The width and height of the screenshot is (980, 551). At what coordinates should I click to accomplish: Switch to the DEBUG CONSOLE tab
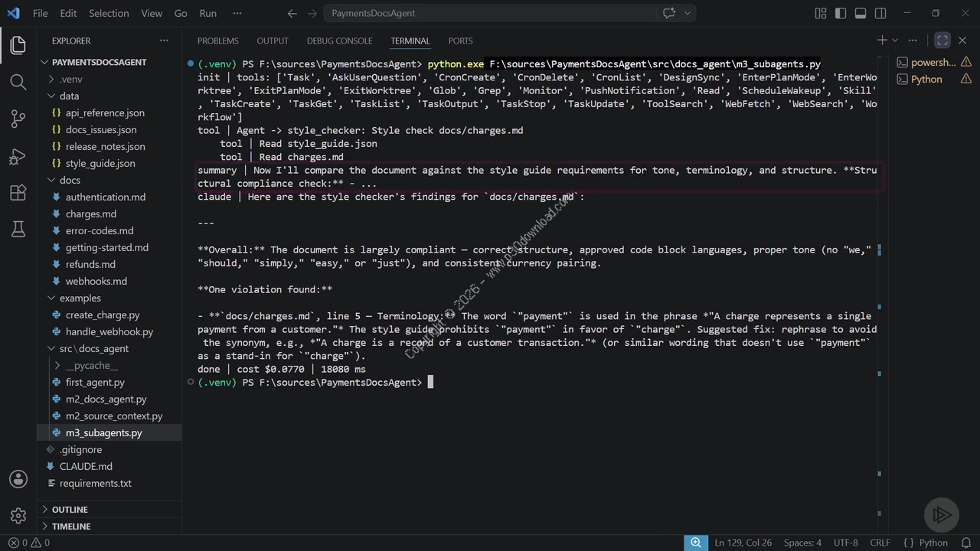click(339, 41)
